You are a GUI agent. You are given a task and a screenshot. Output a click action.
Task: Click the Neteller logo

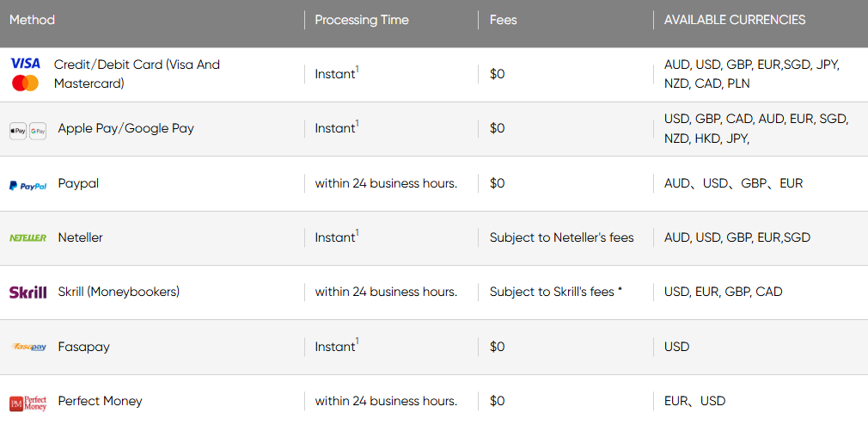28,237
